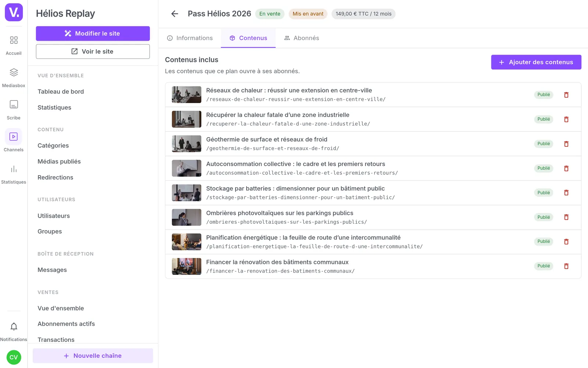Click the V. app logo

[14, 12]
